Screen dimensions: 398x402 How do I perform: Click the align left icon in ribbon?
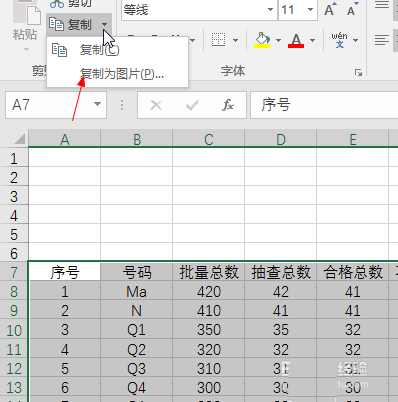click(x=382, y=40)
